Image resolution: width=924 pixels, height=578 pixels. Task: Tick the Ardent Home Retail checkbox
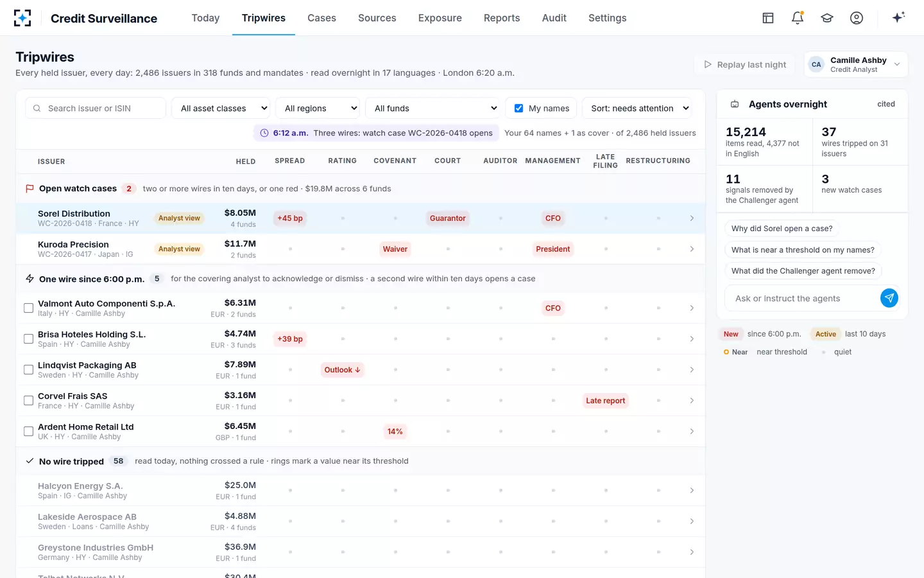pyautogui.click(x=28, y=432)
